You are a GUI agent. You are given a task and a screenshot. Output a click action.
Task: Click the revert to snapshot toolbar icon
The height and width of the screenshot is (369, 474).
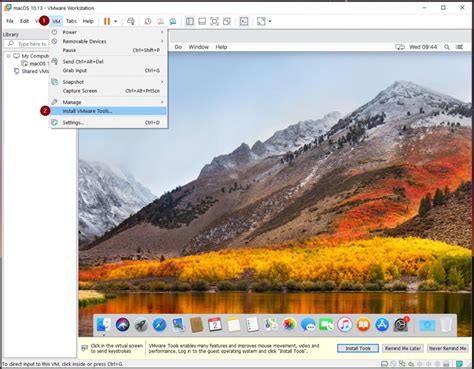(160, 21)
